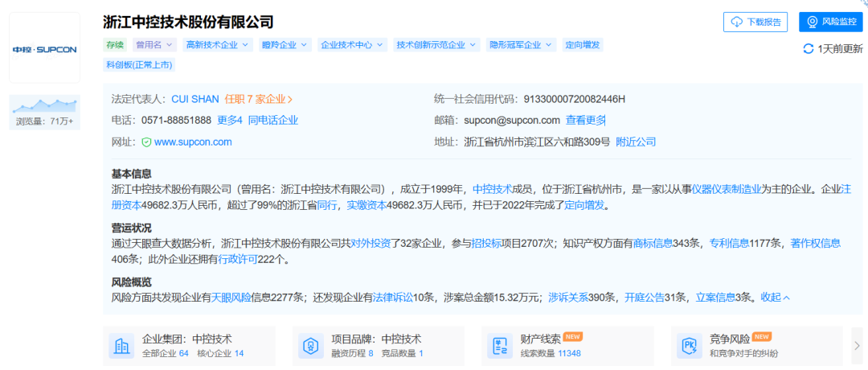Expand the 企业技术中心 tag dropdown
This screenshot has height=370, width=868.
(353, 45)
